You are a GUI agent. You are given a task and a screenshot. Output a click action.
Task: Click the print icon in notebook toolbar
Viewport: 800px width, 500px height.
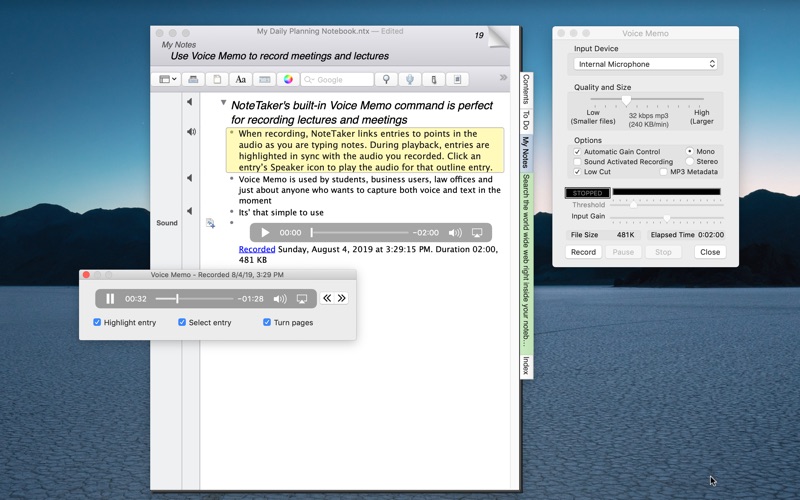point(193,79)
